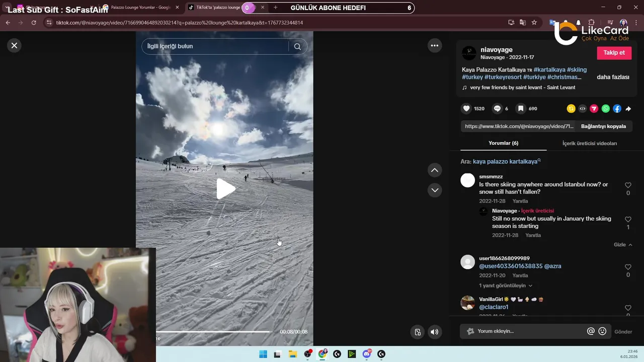Open VanillaGirl profile avatar
The width and height of the screenshot is (644, 362).
tap(468, 303)
